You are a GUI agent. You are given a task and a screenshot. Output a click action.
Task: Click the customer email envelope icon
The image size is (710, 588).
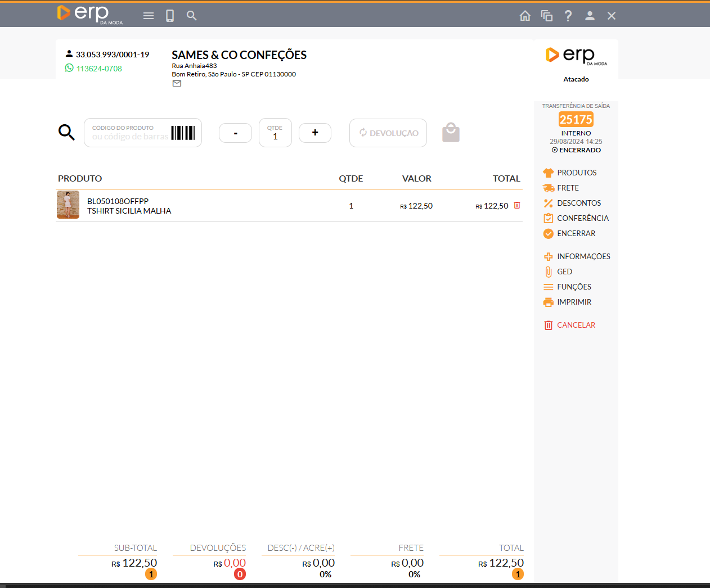(x=177, y=83)
